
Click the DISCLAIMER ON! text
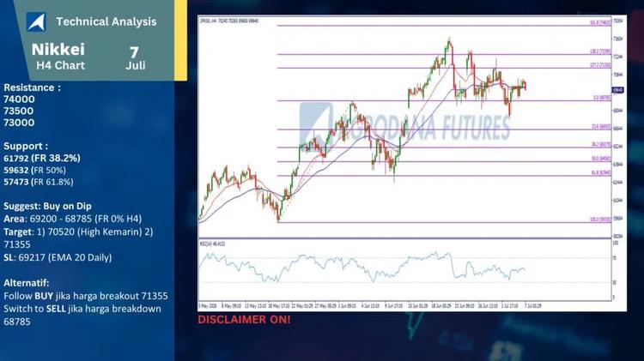point(245,320)
